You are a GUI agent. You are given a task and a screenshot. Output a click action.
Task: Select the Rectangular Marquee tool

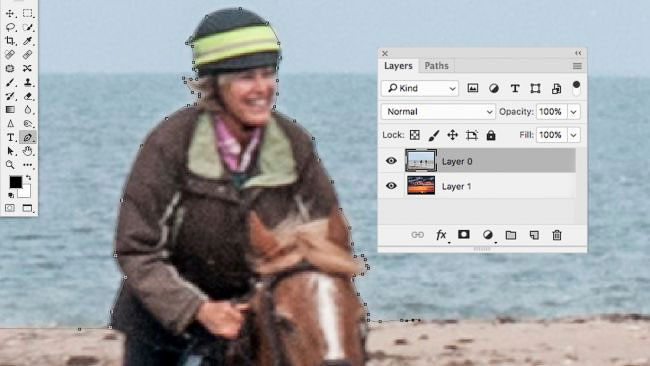coord(27,14)
